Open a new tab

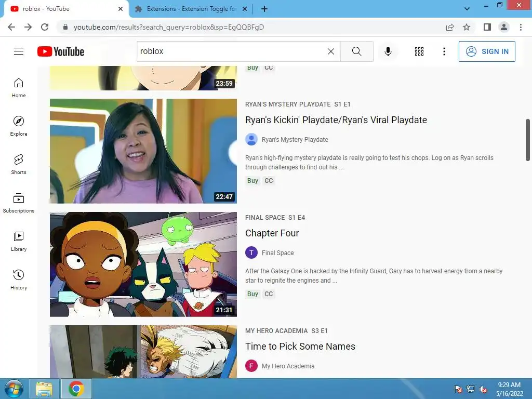(264, 9)
